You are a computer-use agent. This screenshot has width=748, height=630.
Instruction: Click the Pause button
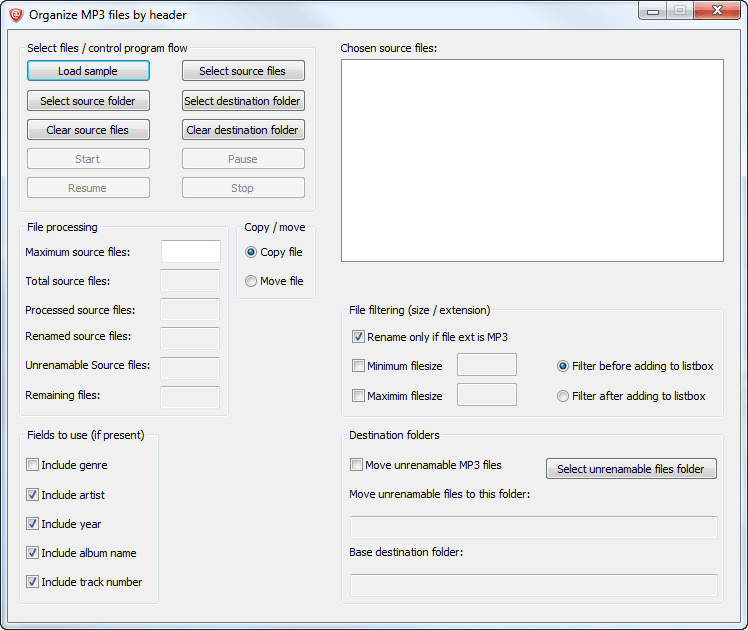pos(243,159)
